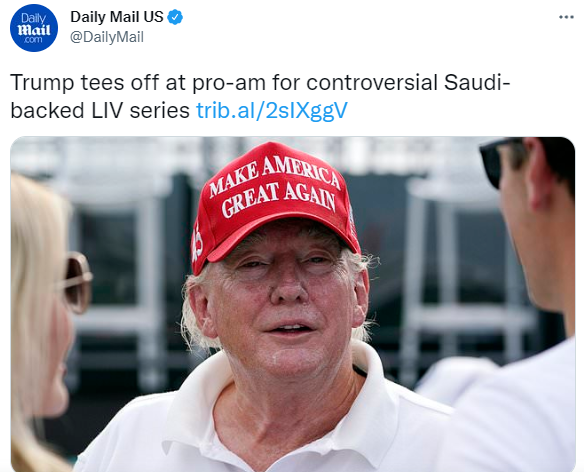Open the @DailyMail handle
The height and width of the screenshot is (472, 584).
coord(107,37)
